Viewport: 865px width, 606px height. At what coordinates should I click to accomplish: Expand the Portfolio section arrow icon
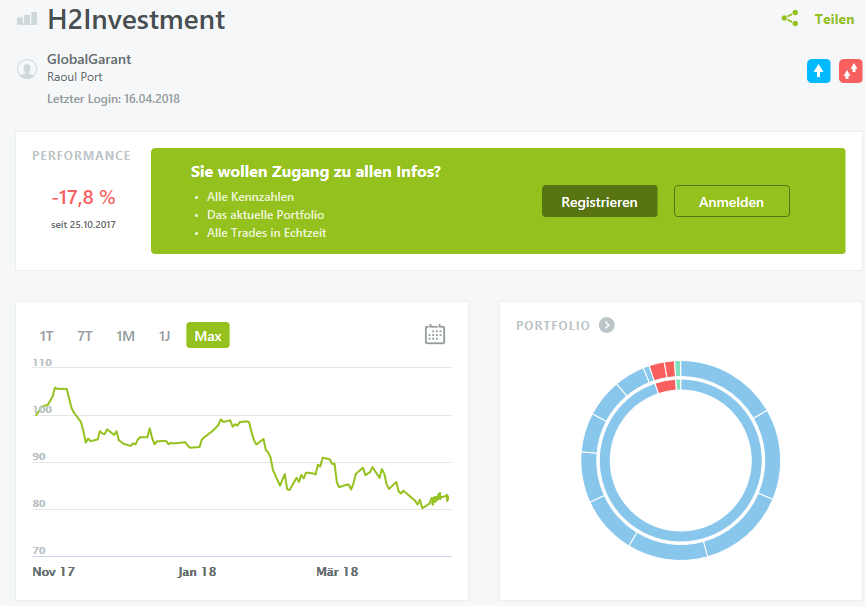(607, 325)
